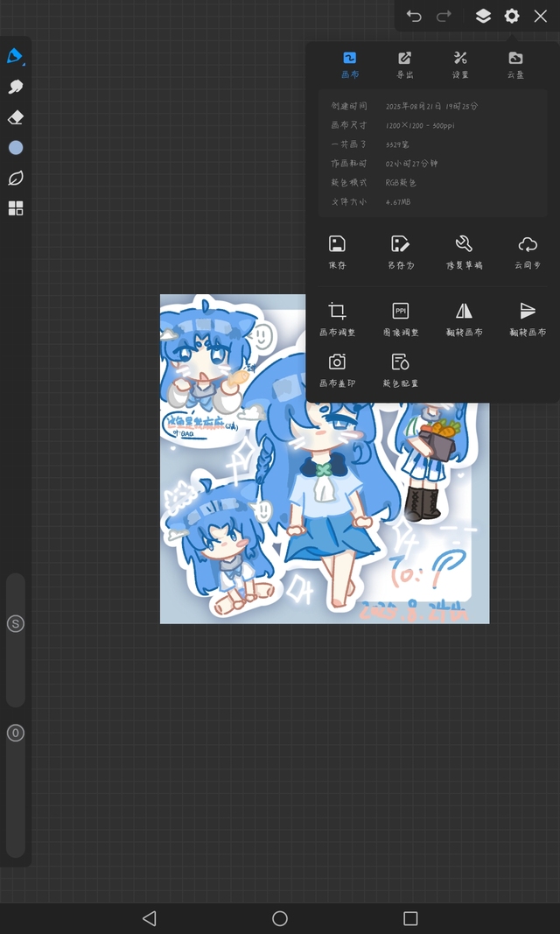The height and width of the screenshot is (934, 560).
Task: Open 画布调整 canvas crop option
Action: point(337,318)
